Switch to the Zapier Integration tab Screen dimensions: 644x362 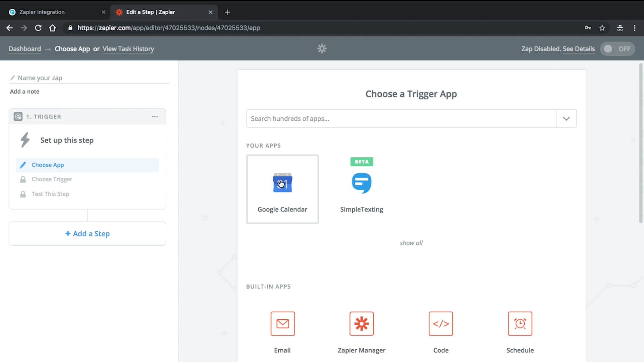(x=57, y=12)
